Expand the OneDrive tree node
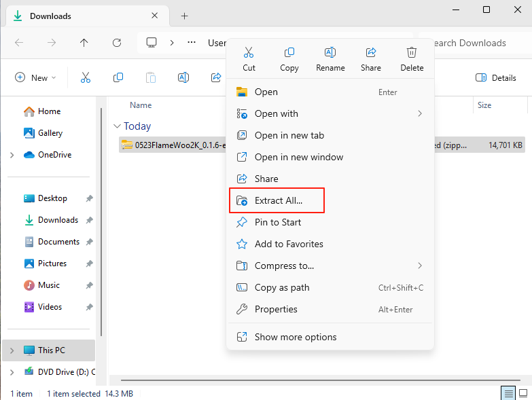Screen dimensions: 532x400 click(x=12, y=155)
